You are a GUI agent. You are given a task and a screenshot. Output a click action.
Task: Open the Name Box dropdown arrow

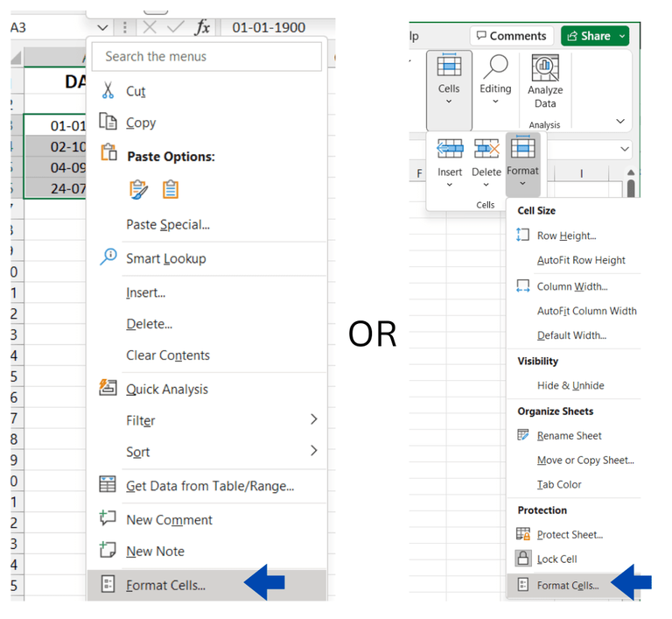(102, 28)
